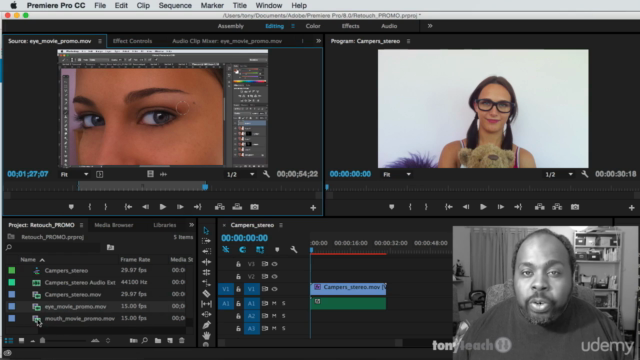Adjust Project panel thumbnail zoom slider
640x360 pixels.
point(42,340)
